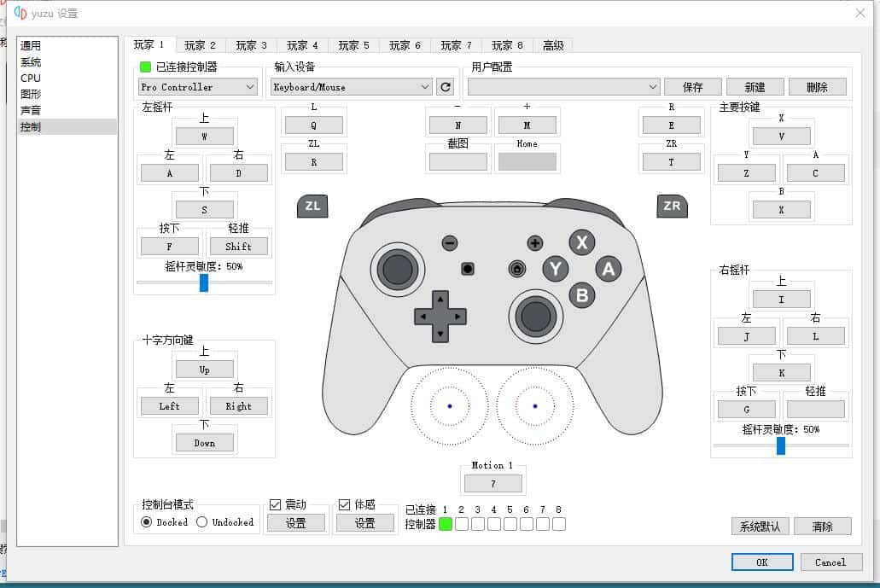
Task: Click the X face button on controller image
Action: [x=582, y=242]
